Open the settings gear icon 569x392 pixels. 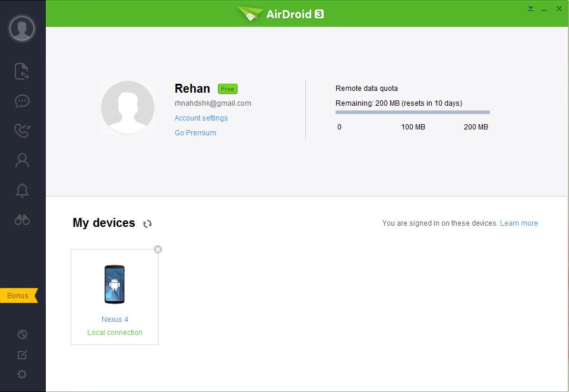click(x=23, y=374)
